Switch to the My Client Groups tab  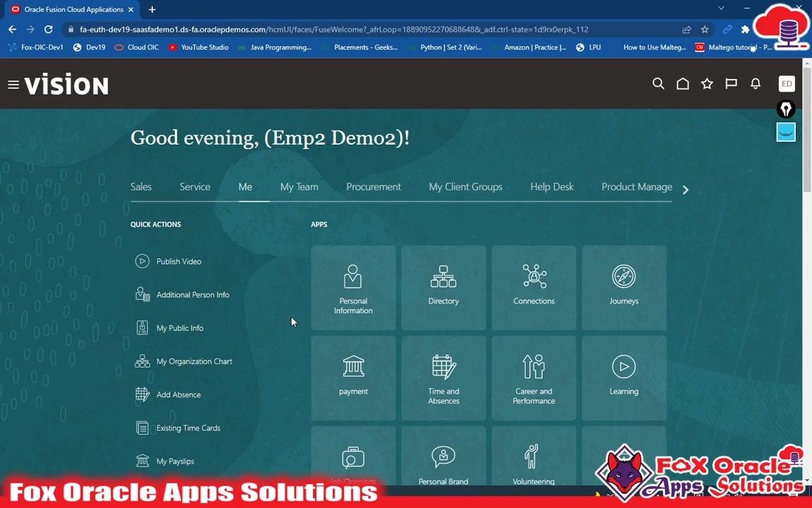[465, 186]
